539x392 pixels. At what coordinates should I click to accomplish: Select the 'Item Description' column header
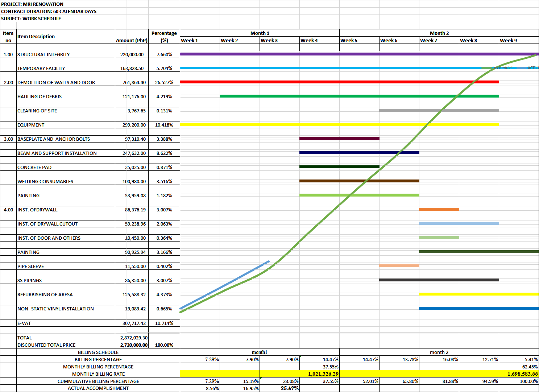[66, 37]
